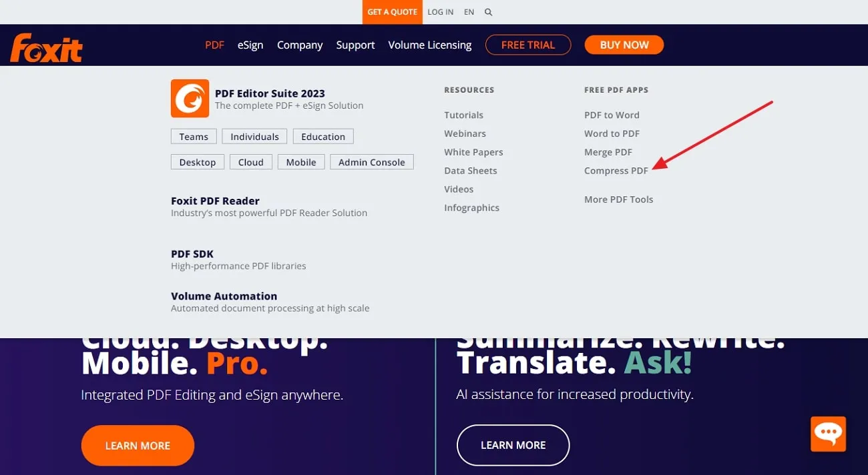
Task: Click 'The complete PDF + eSign Solution' text
Action: point(289,105)
